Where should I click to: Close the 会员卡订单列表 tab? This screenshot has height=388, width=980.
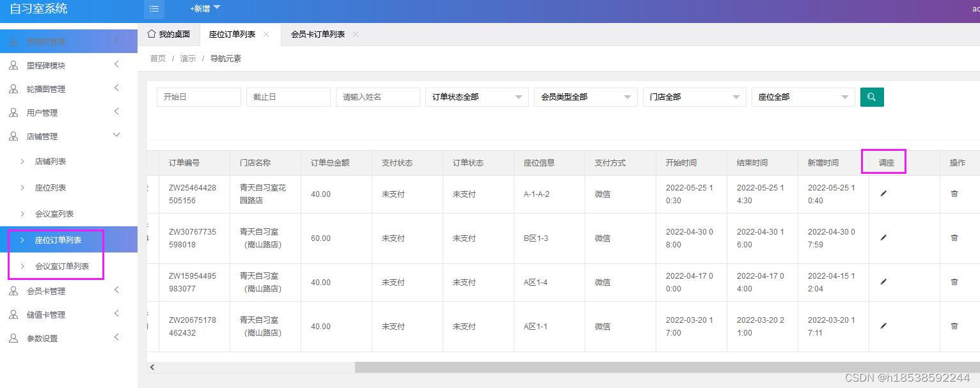pos(356,35)
